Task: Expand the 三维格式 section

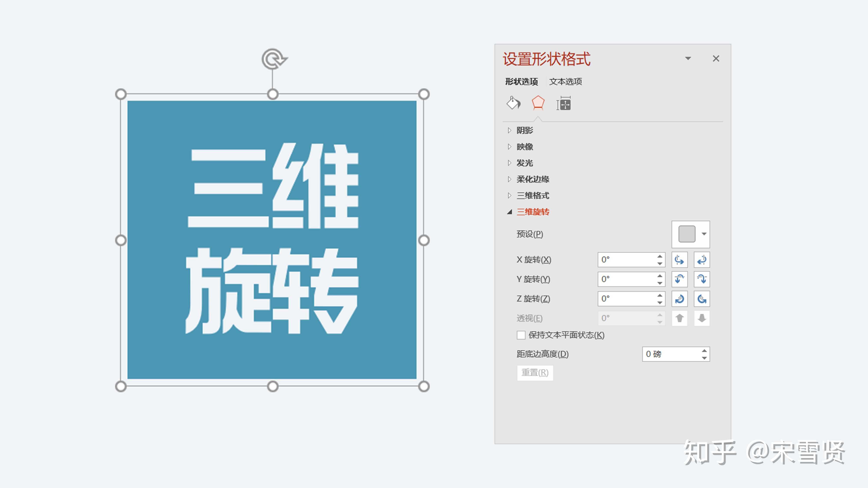Action: click(x=528, y=195)
